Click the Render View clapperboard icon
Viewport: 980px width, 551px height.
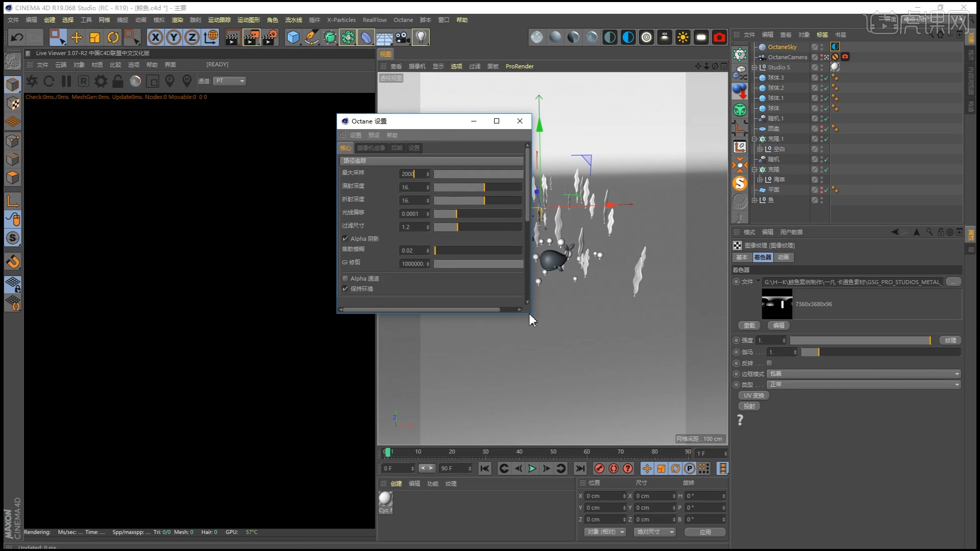[232, 37]
